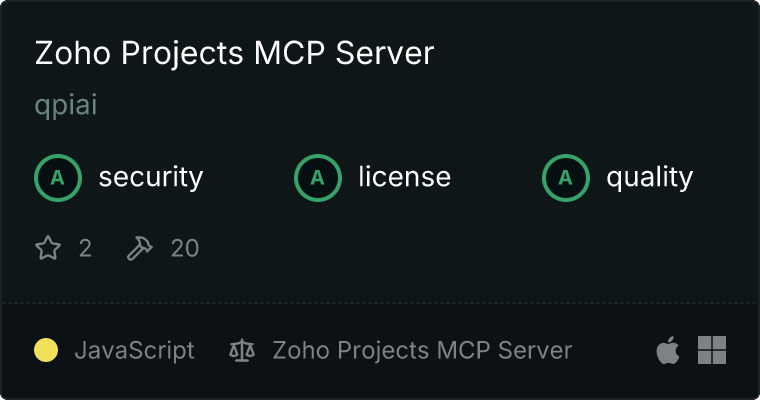Select the license label text
760x400 pixels.
coord(404,176)
